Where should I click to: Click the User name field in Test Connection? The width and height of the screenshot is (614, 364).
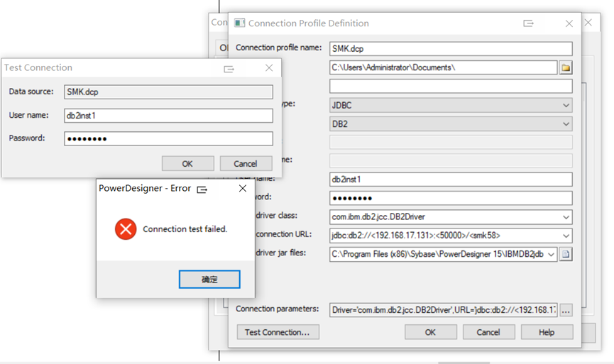[x=168, y=116]
